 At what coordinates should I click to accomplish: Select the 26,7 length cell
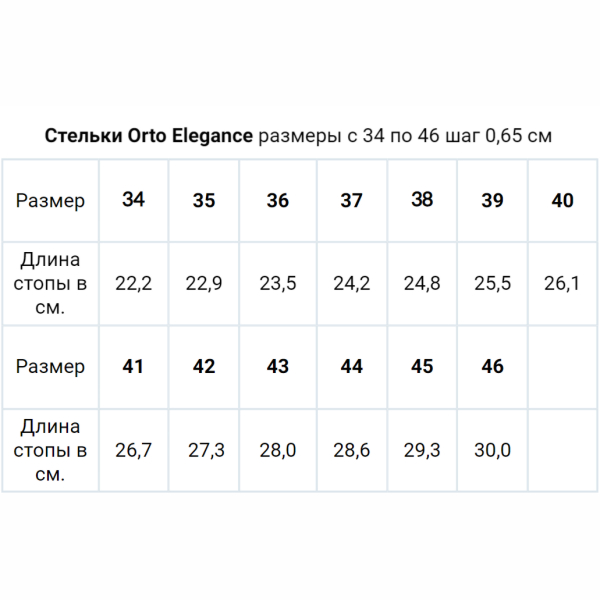[x=133, y=450]
